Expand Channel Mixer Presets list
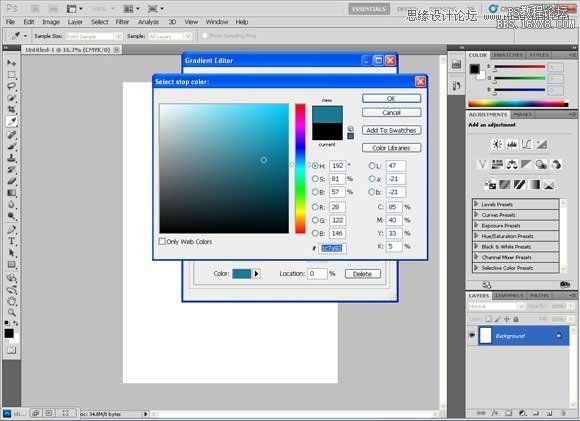 [x=477, y=257]
